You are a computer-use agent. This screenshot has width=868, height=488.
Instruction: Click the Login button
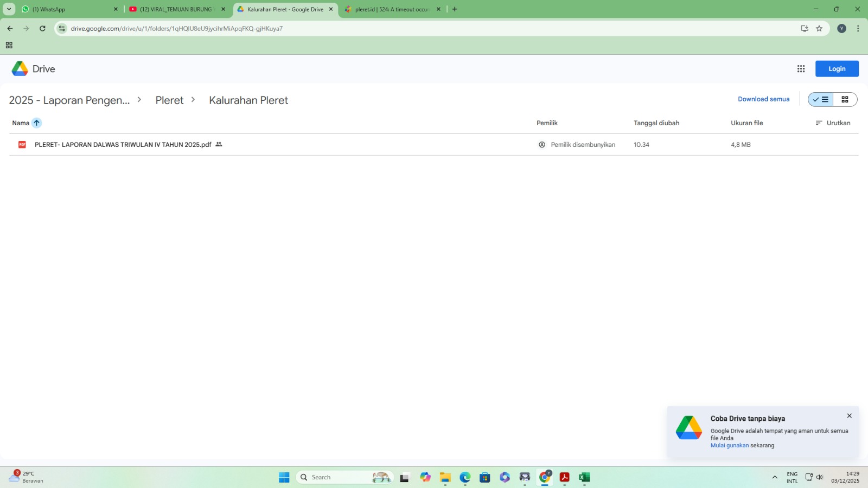click(x=837, y=69)
